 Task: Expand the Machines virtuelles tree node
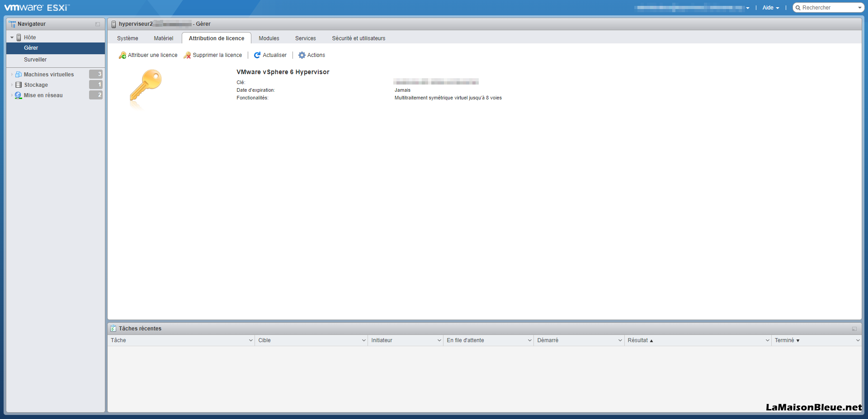click(12, 75)
